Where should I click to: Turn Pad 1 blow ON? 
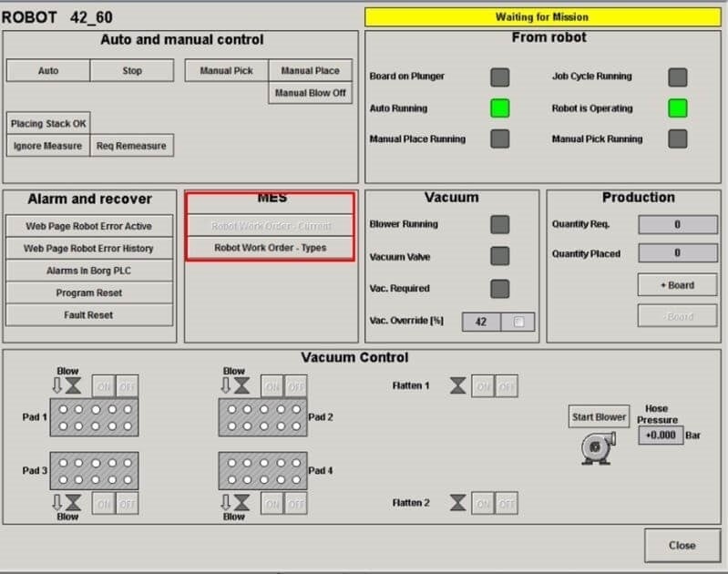(x=104, y=386)
